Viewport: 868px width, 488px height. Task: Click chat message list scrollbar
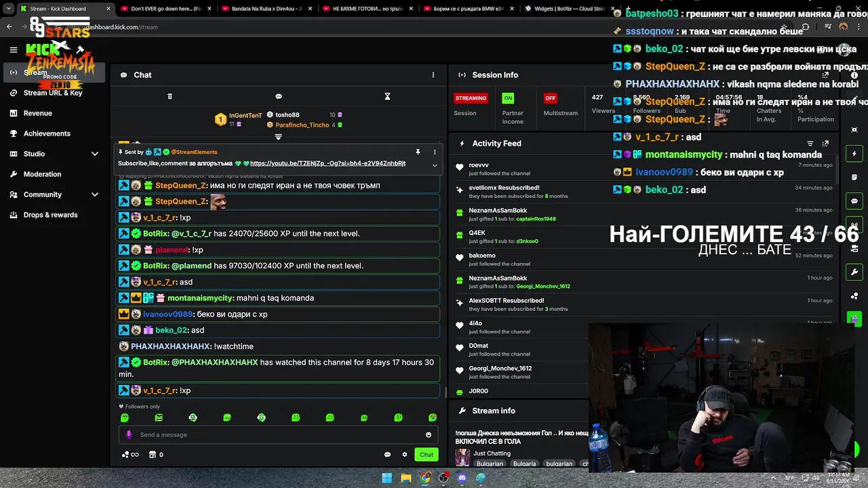(445, 392)
